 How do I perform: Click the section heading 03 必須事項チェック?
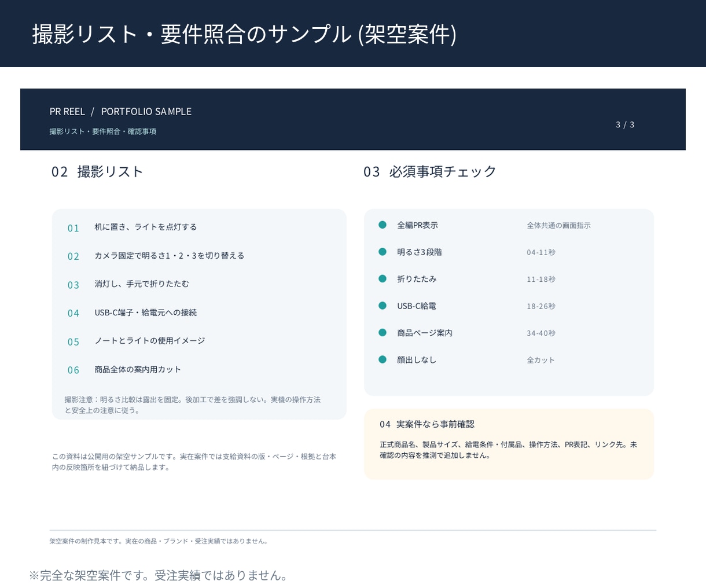tap(430, 171)
